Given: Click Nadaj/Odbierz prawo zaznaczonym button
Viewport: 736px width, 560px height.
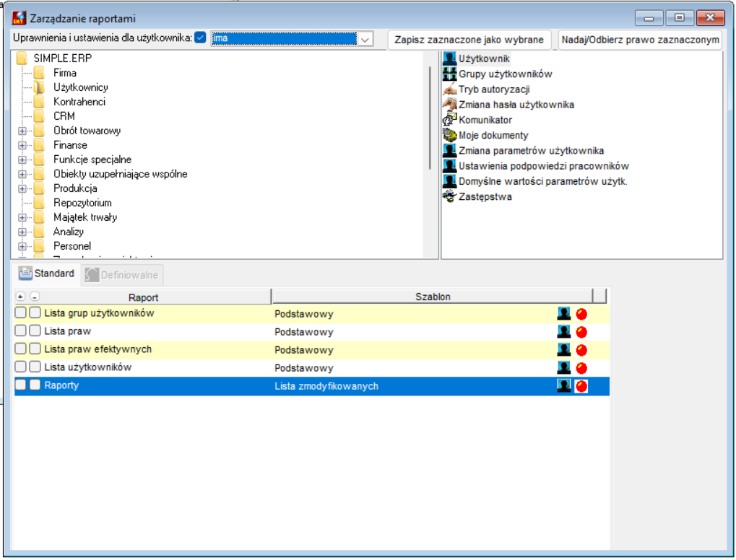Looking at the screenshot, I should point(640,40).
